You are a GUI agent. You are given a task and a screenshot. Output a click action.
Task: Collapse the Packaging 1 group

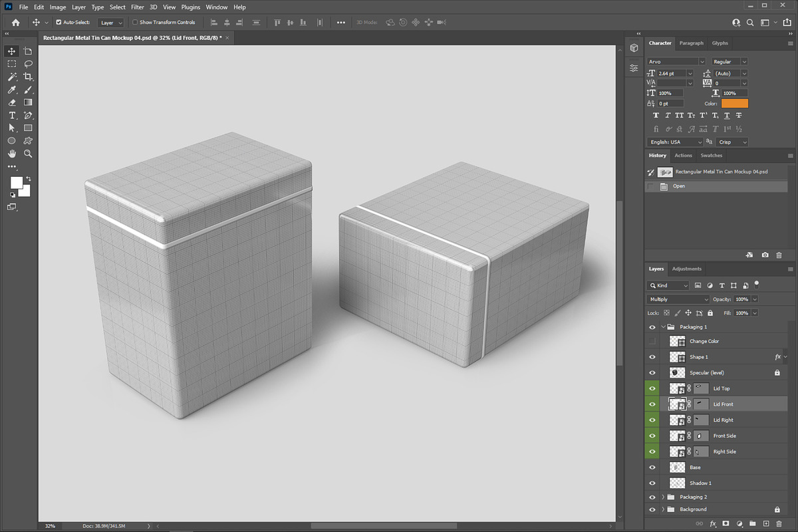pyautogui.click(x=663, y=327)
